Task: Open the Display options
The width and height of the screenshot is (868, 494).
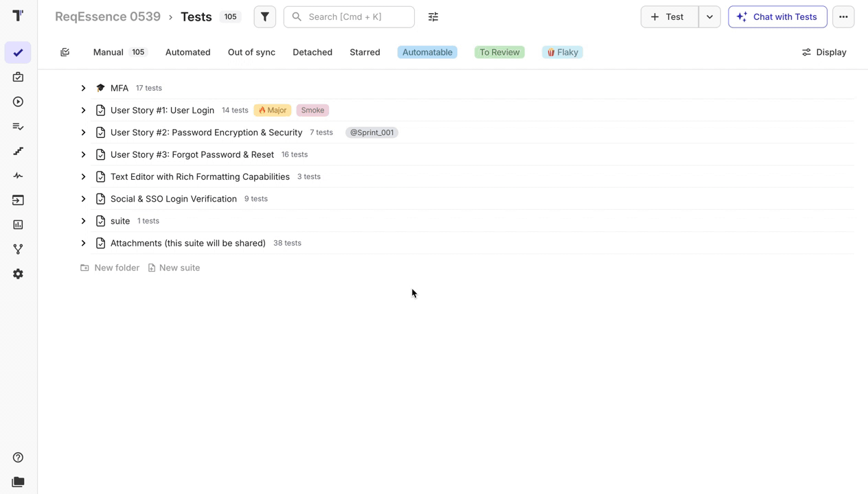Action: click(x=824, y=52)
